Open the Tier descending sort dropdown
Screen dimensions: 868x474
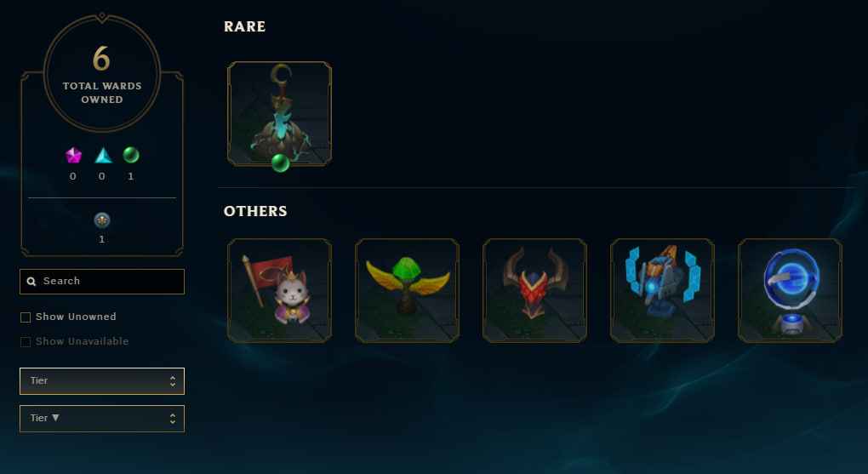[102, 419]
